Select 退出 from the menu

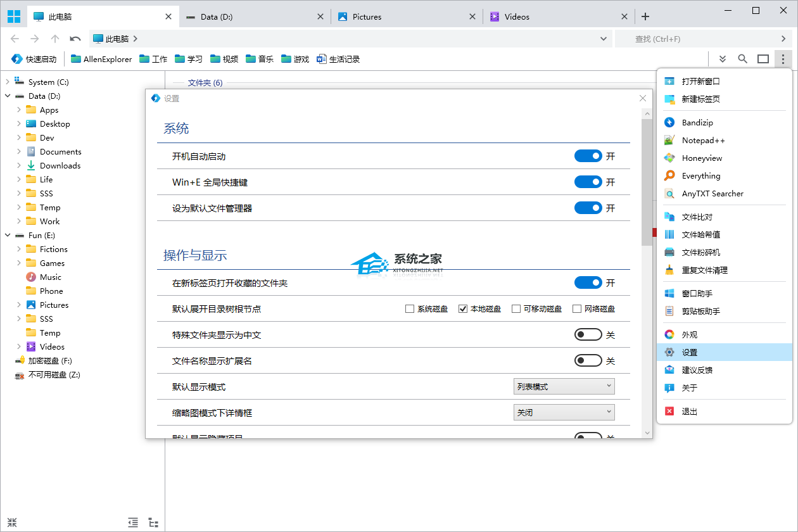(689, 411)
